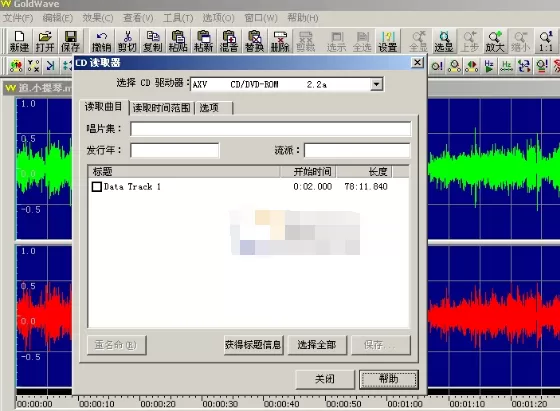Click the 删除 (Delete) toolbar icon
Image resolution: width=560 pixels, height=411 pixels.
pyautogui.click(x=280, y=41)
